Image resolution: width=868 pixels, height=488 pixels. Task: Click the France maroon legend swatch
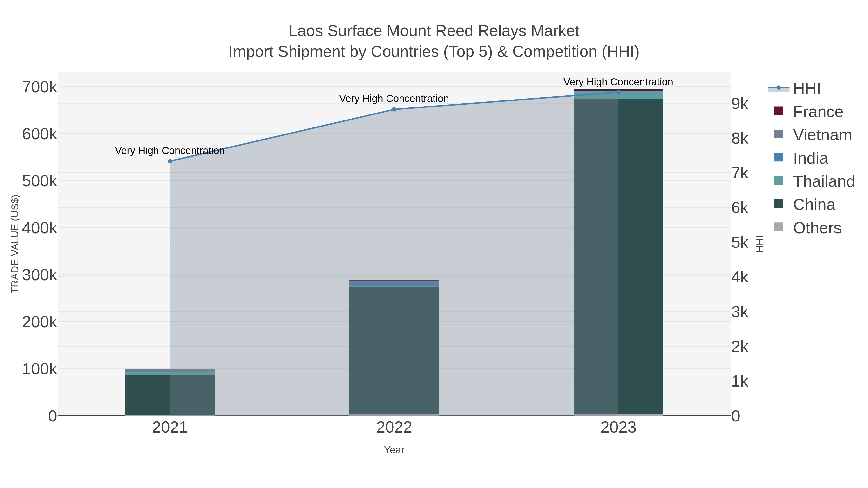pyautogui.click(x=779, y=111)
